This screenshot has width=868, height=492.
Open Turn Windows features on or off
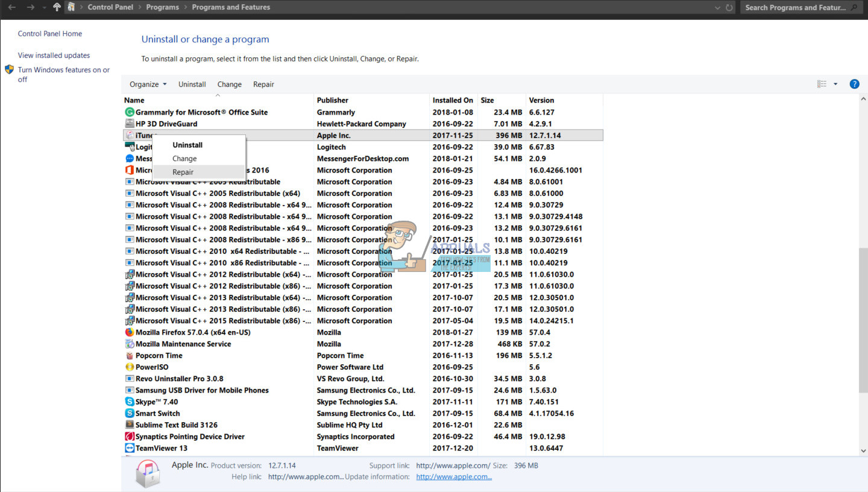[64, 75]
